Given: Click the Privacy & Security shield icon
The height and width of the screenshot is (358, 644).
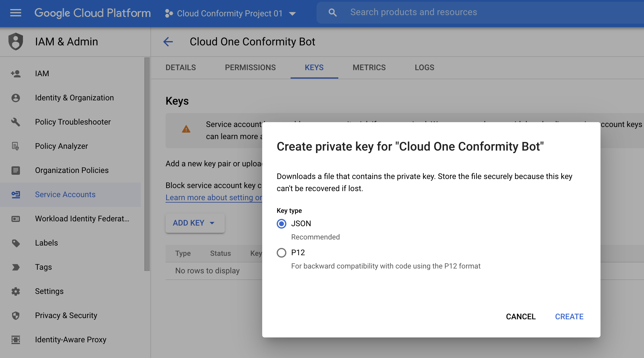Looking at the screenshot, I should point(15,315).
